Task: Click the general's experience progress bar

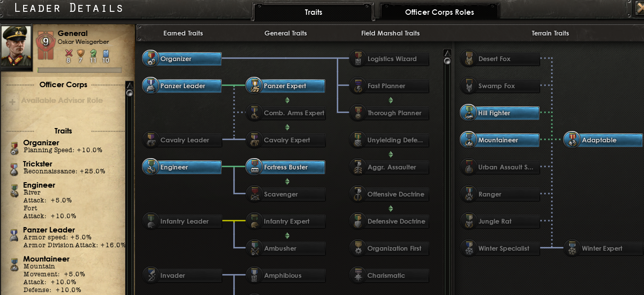Action: [x=79, y=70]
